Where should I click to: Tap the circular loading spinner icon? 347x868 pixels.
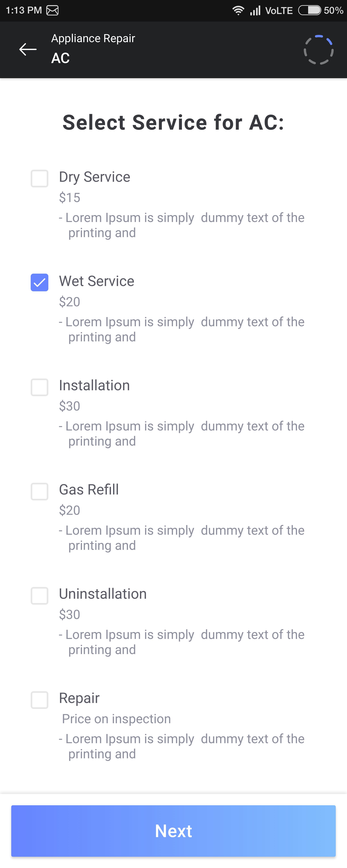pyautogui.click(x=318, y=50)
